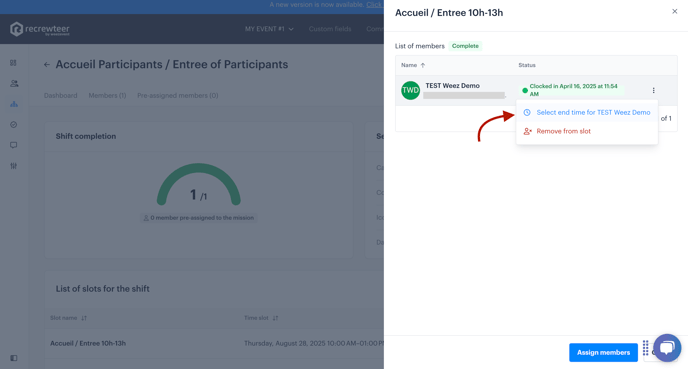Viewport: 688px width, 369px height.
Task: Click the dotted grip handle beside Assign members
Action: [x=645, y=348]
